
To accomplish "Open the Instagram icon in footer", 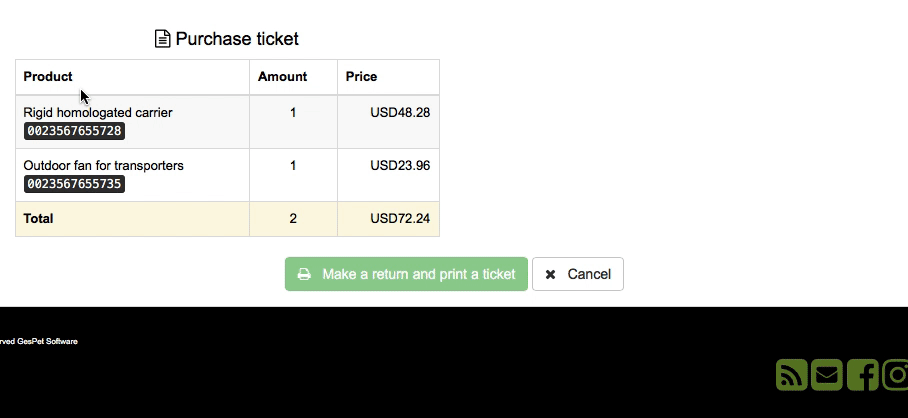I will coord(895,375).
